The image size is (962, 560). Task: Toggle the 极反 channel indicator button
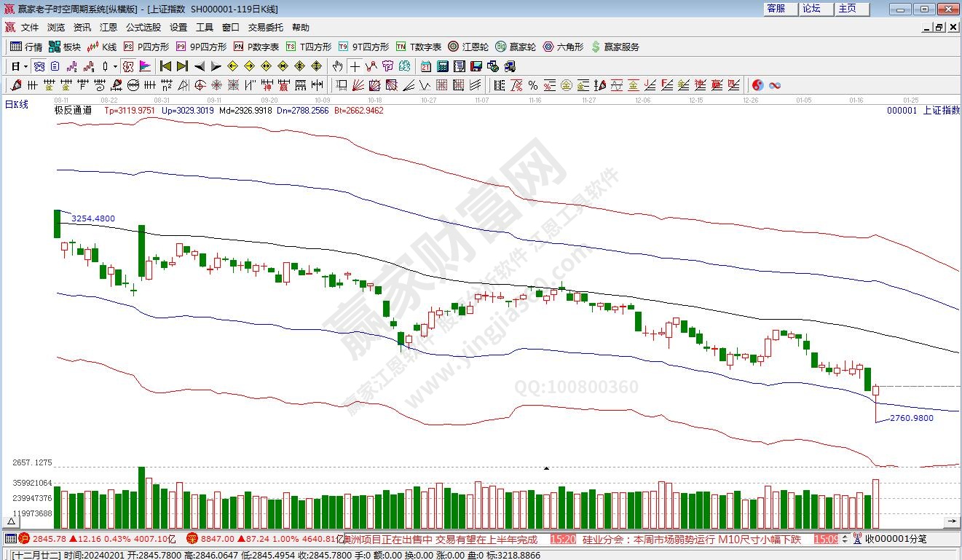tap(128, 66)
